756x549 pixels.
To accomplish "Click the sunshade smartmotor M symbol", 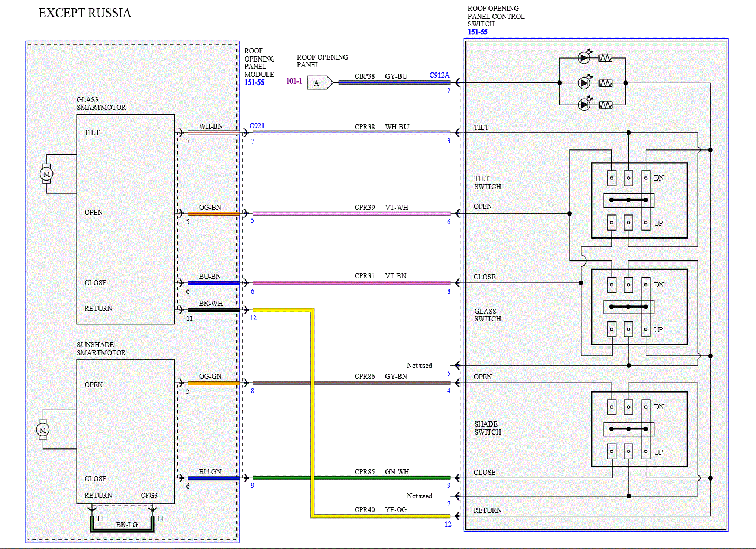I will [x=43, y=429].
